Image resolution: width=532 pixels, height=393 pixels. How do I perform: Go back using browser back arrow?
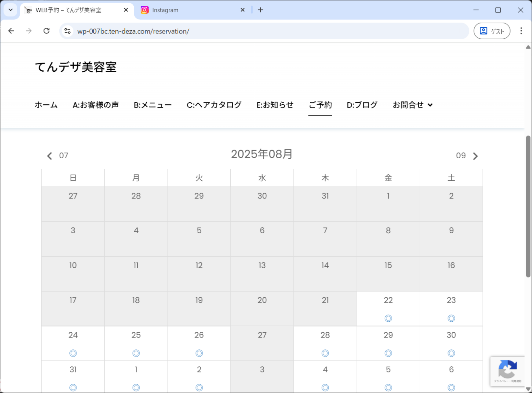tap(11, 31)
